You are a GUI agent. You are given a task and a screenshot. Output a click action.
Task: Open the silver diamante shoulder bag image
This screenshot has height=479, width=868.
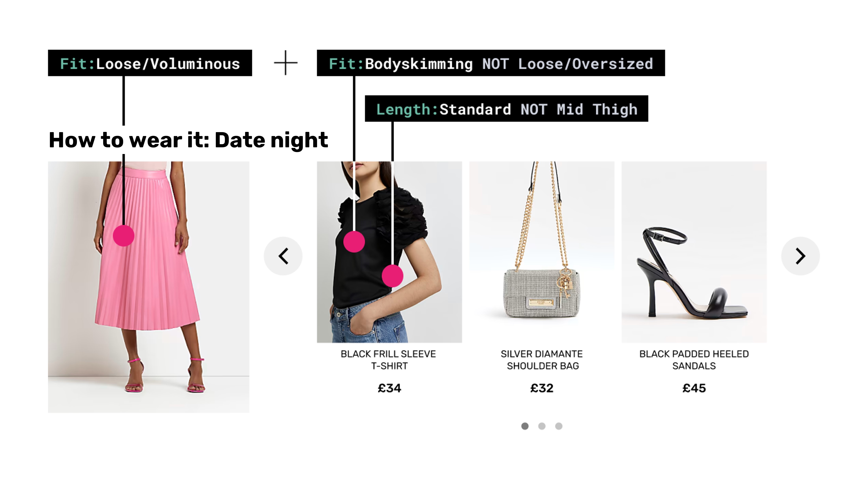point(542,252)
